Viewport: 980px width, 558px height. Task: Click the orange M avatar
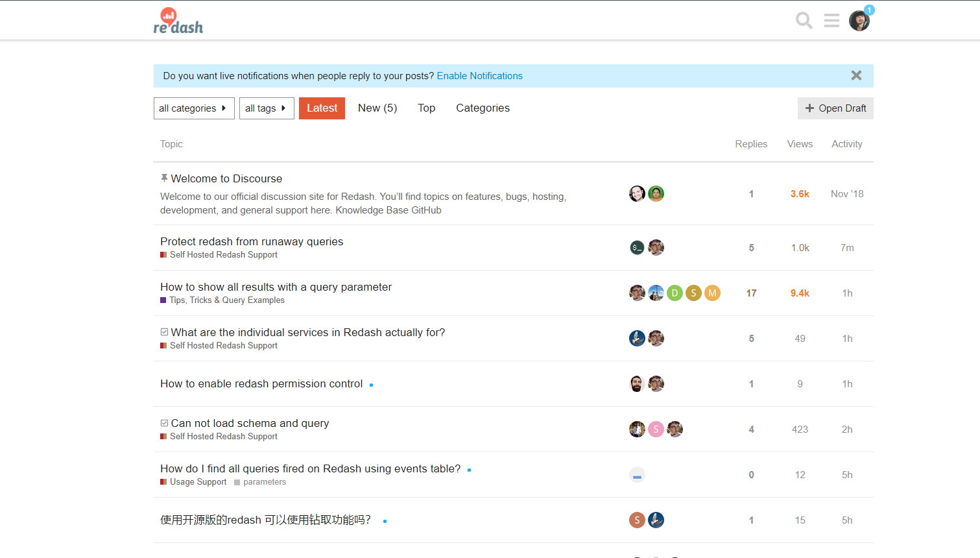click(712, 293)
